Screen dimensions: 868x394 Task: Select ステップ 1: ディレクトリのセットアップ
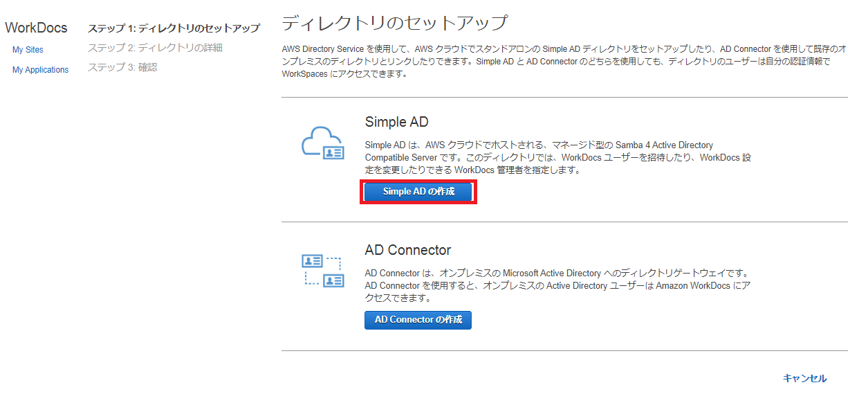pyautogui.click(x=174, y=28)
